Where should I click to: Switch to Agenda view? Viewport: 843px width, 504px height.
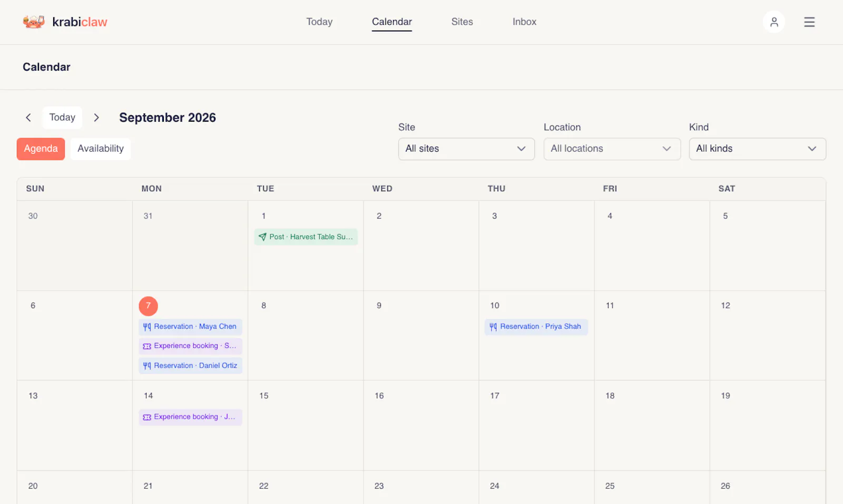coord(41,149)
